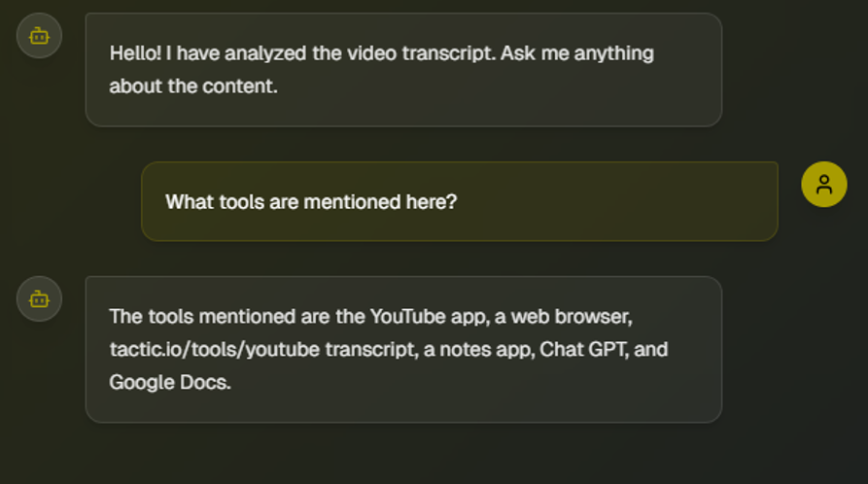Click the words "Google Docs" in the answer

pos(169,382)
